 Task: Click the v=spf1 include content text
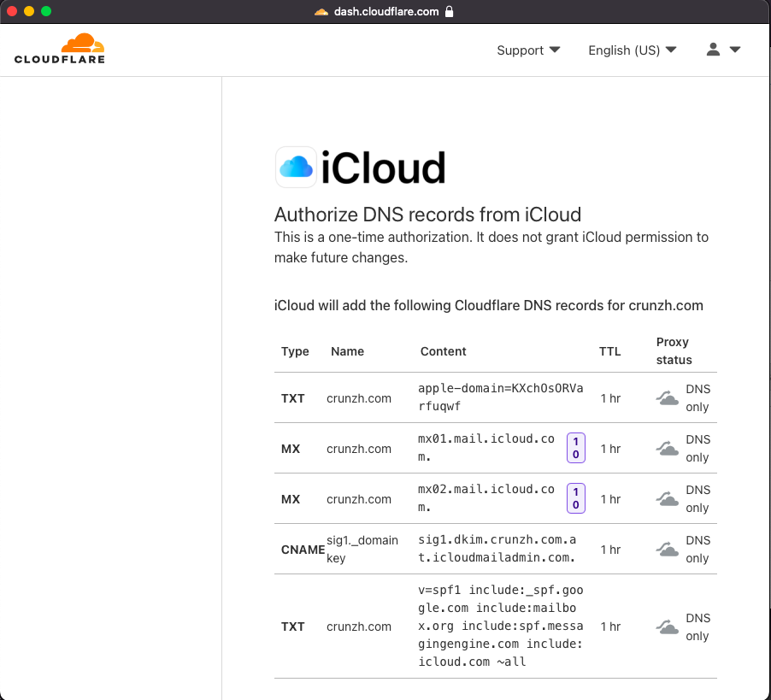[501, 626]
